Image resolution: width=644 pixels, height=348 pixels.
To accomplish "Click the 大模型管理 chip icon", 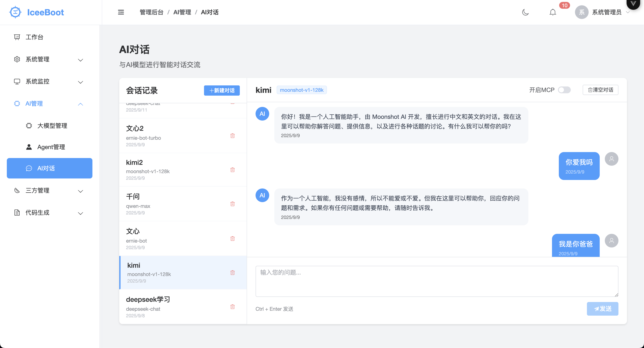I will pyautogui.click(x=29, y=125).
